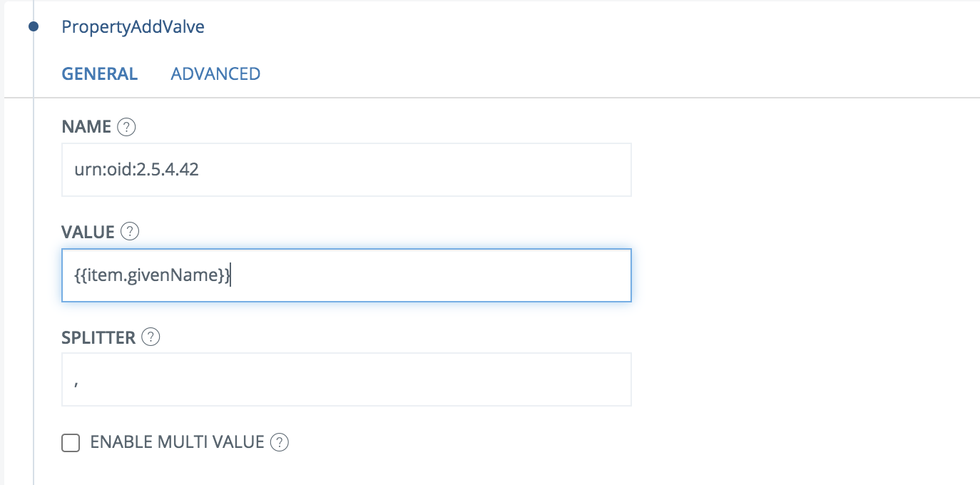Click the SPLITTER field label
This screenshot has height=485, width=980.
[98, 337]
